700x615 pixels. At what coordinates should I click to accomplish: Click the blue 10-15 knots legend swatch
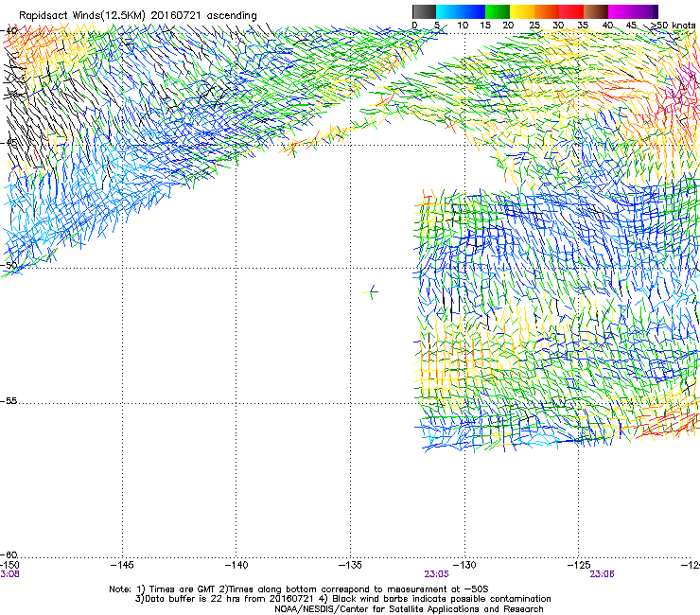473,11
